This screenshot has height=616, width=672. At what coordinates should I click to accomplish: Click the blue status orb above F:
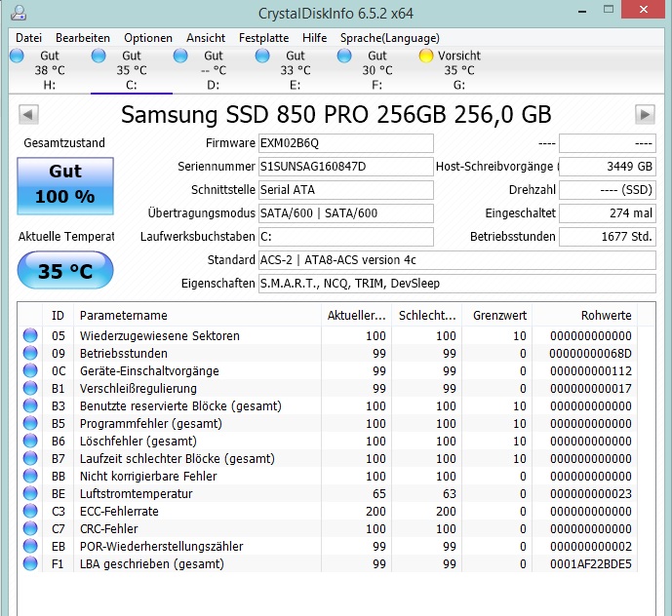pyautogui.click(x=344, y=56)
